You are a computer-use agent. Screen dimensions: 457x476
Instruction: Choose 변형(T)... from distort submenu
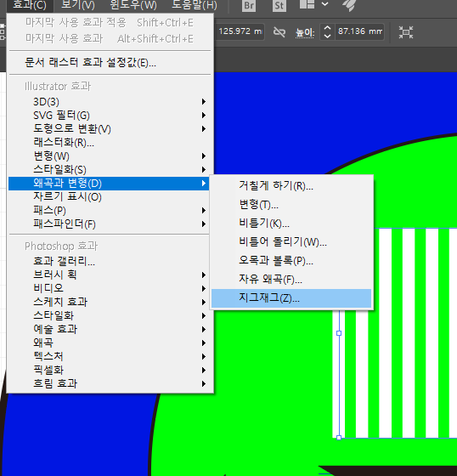coord(291,205)
